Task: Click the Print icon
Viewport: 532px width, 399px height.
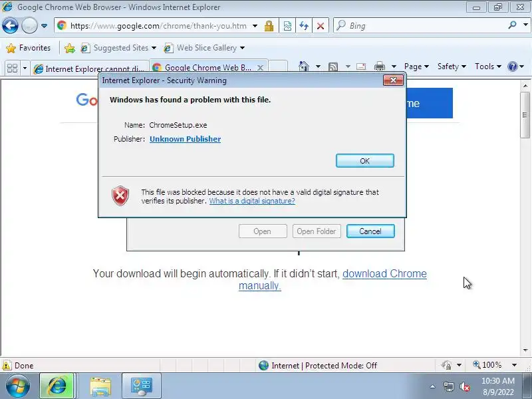Action: pyautogui.click(x=379, y=66)
